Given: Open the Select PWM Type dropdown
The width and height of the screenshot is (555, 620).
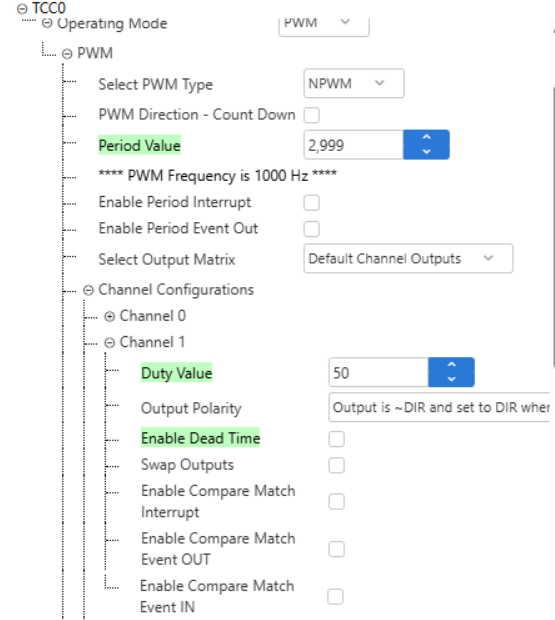Looking at the screenshot, I should (354, 83).
